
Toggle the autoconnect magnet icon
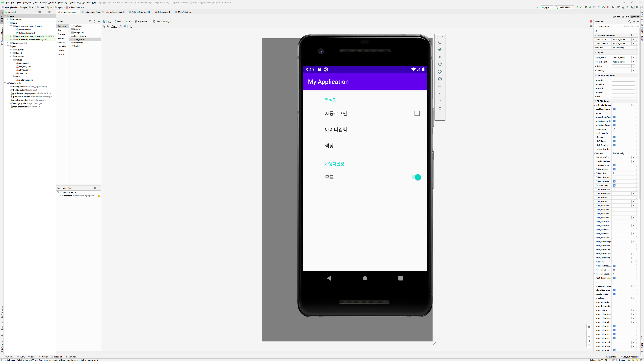[x=108, y=26]
